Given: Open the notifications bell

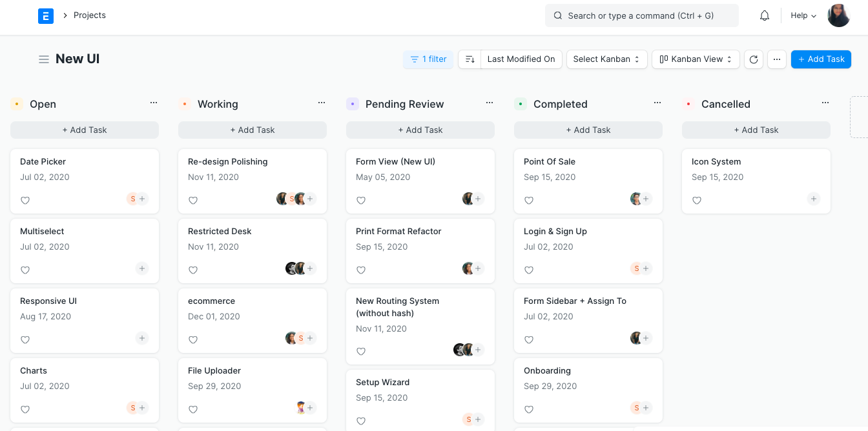Looking at the screenshot, I should 765,15.
